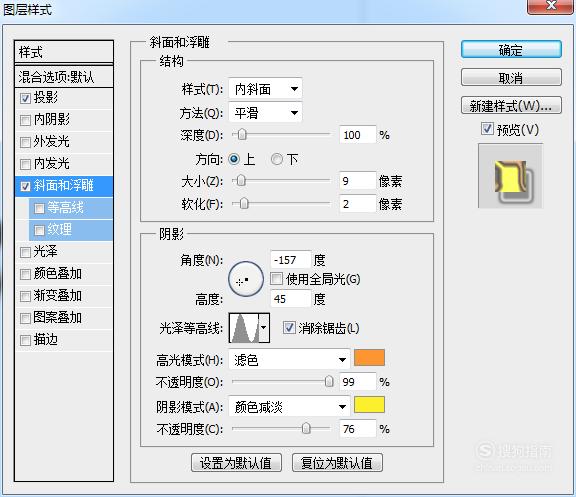Image resolution: width=576 pixels, height=497 pixels.
Task: Uncheck 消除锯齿(L) anti-alias option
Action: [x=289, y=327]
